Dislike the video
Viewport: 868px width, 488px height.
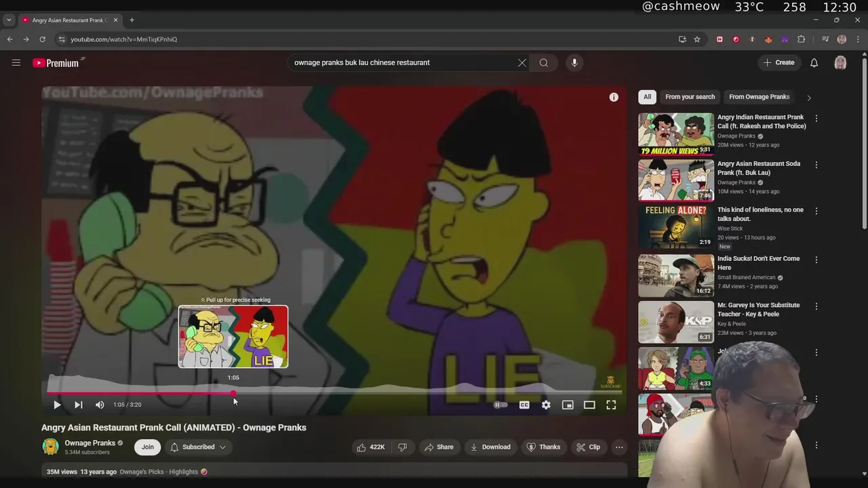(402, 447)
